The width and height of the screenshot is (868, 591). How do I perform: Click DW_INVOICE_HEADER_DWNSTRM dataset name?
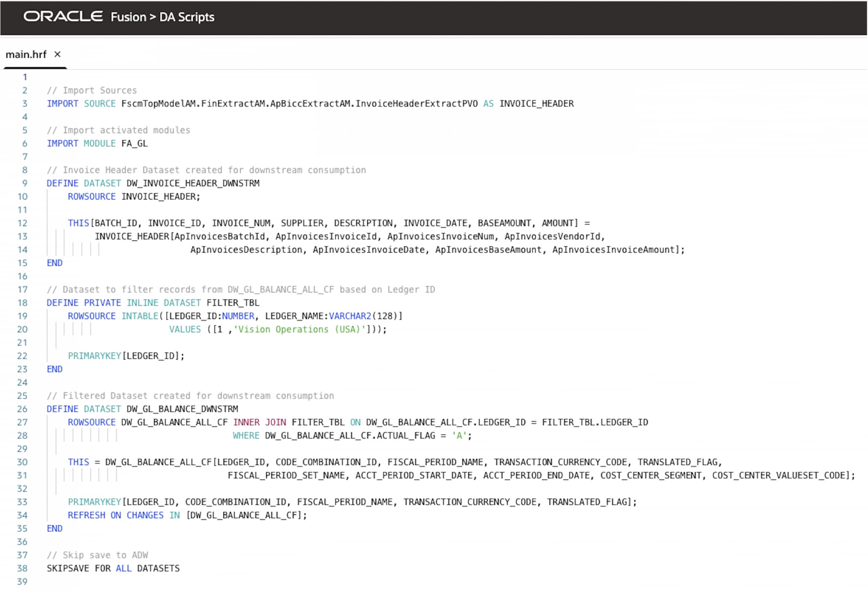tap(193, 183)
